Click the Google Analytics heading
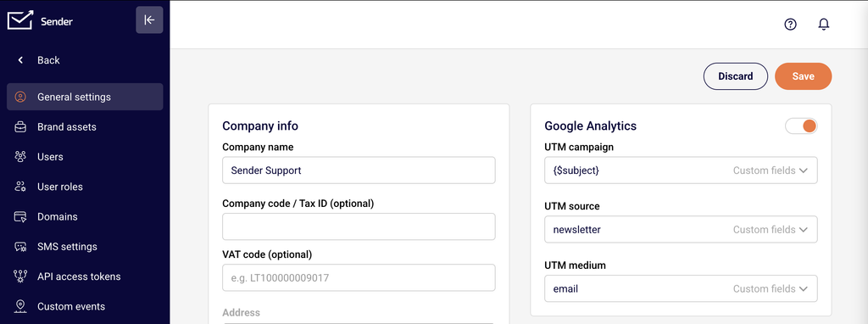This screenshot has height=324, width=868. click(591, 126)
